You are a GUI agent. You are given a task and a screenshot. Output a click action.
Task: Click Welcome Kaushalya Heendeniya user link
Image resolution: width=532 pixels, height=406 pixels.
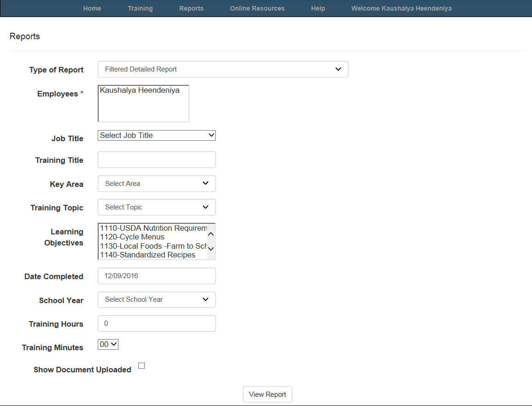tap(401, 8)
